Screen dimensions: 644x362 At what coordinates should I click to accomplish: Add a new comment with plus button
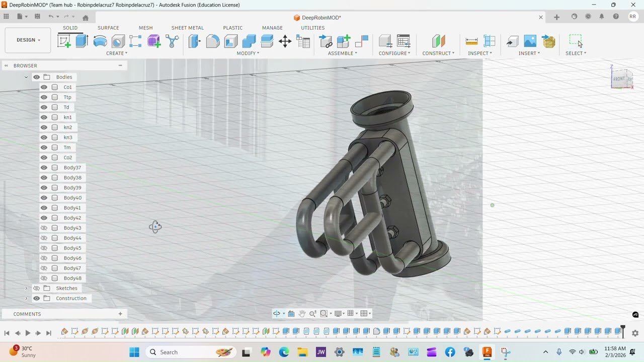point(120,314)
